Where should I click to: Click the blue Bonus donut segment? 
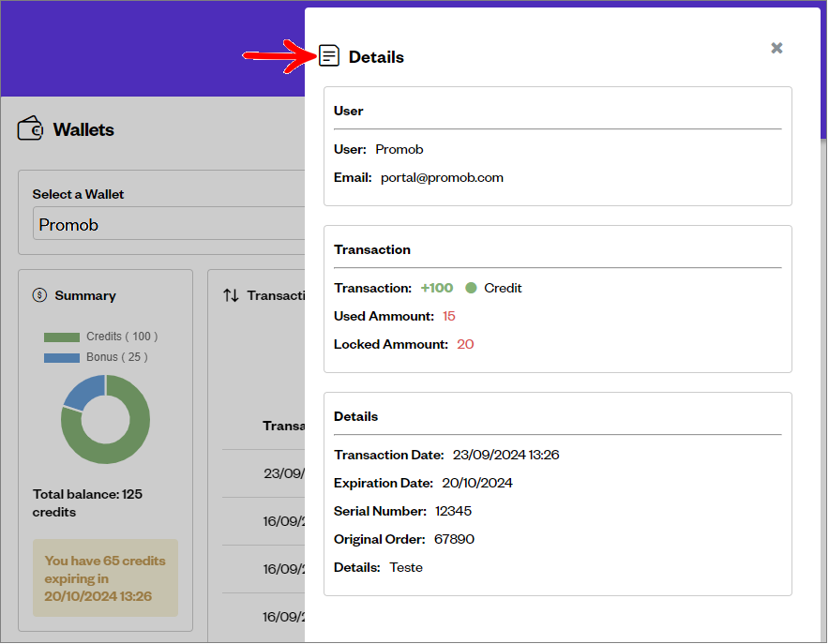point(83,392)
